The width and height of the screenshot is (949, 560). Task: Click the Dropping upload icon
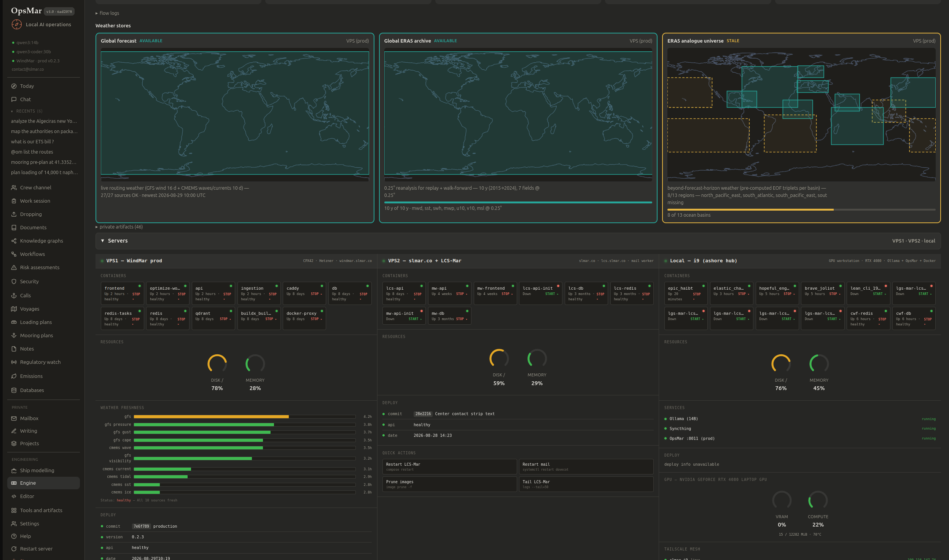coord(14,214)
